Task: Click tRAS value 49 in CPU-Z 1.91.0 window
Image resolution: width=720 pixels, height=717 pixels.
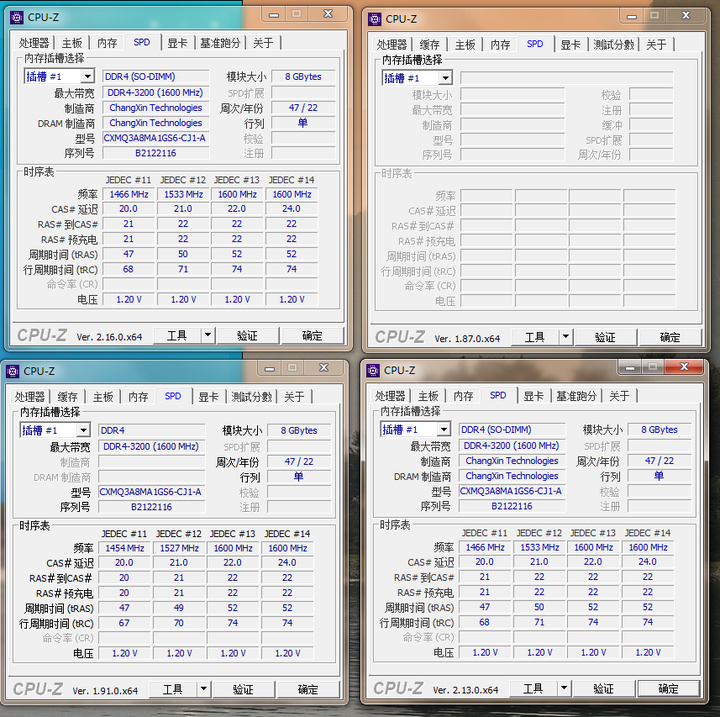Action: (179, 608)
